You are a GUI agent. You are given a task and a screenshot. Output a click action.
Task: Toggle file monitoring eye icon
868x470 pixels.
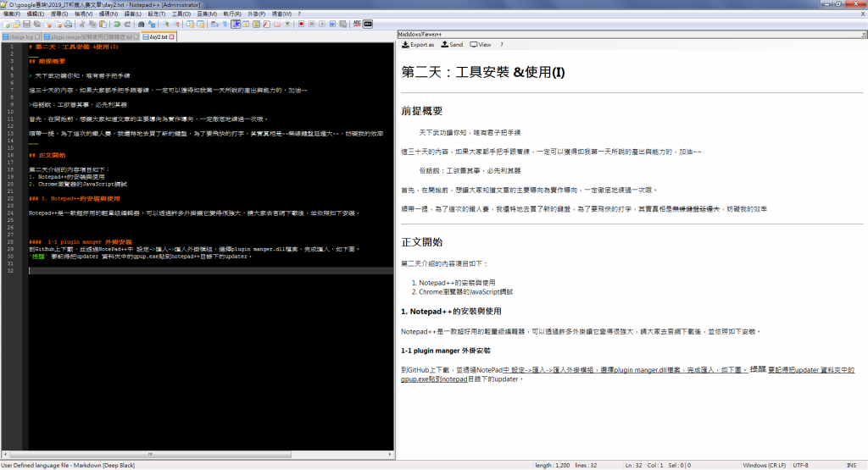(x=288, y=25)
